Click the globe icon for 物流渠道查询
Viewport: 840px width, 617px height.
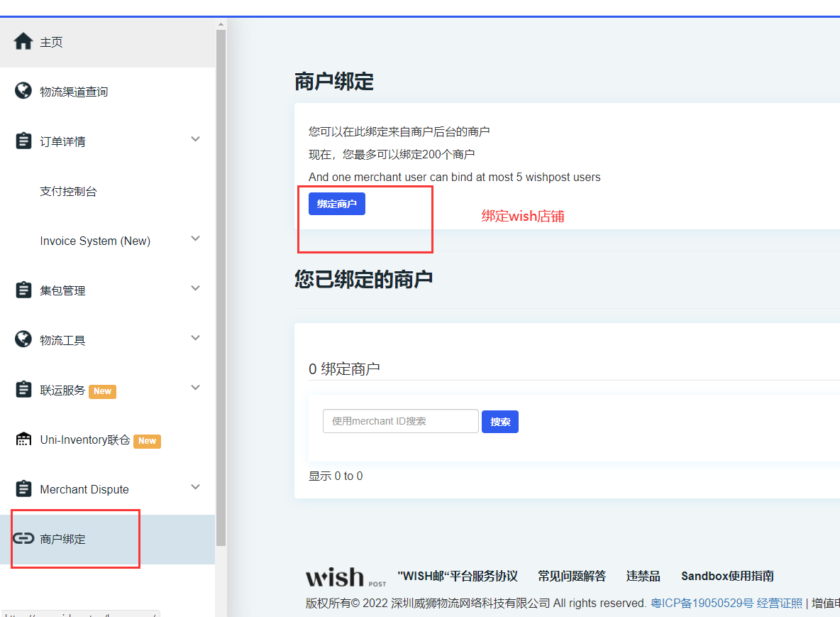tap(23, 91)
